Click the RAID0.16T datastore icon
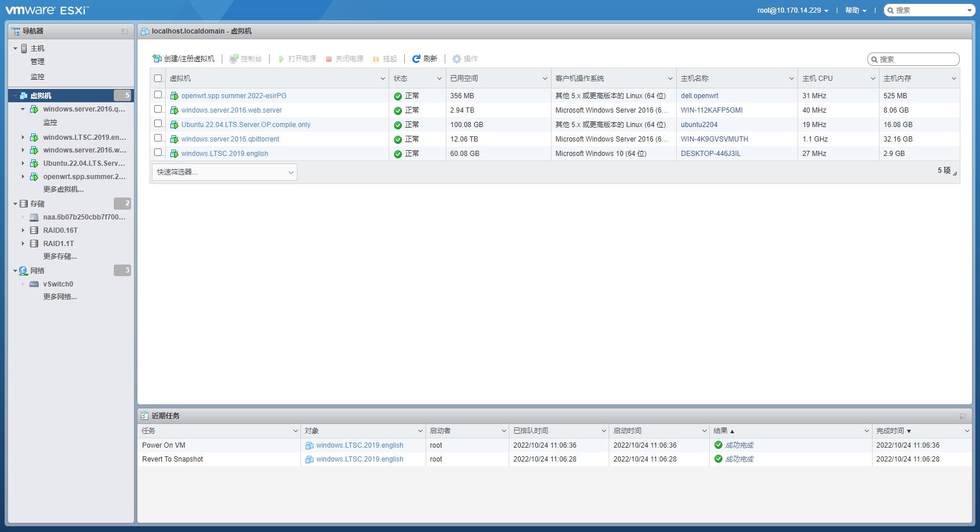The width and height of the screenshot is (980, 532). pyautogui.click(x=34, y=230)
